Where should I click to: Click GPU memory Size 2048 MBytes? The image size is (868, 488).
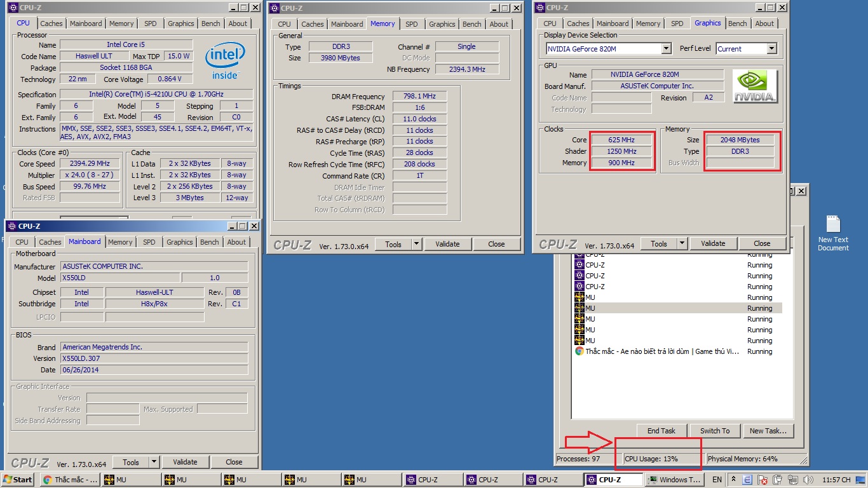coord(740,140)
